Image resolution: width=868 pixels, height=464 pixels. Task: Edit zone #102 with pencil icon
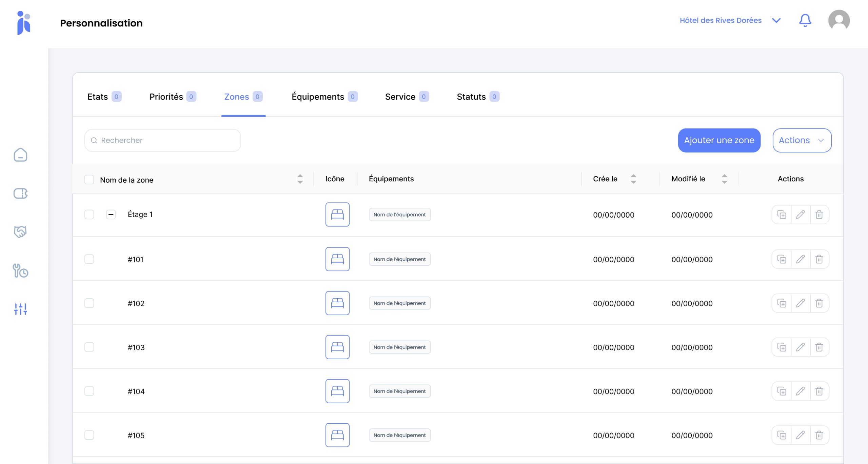tap(801, 303)
